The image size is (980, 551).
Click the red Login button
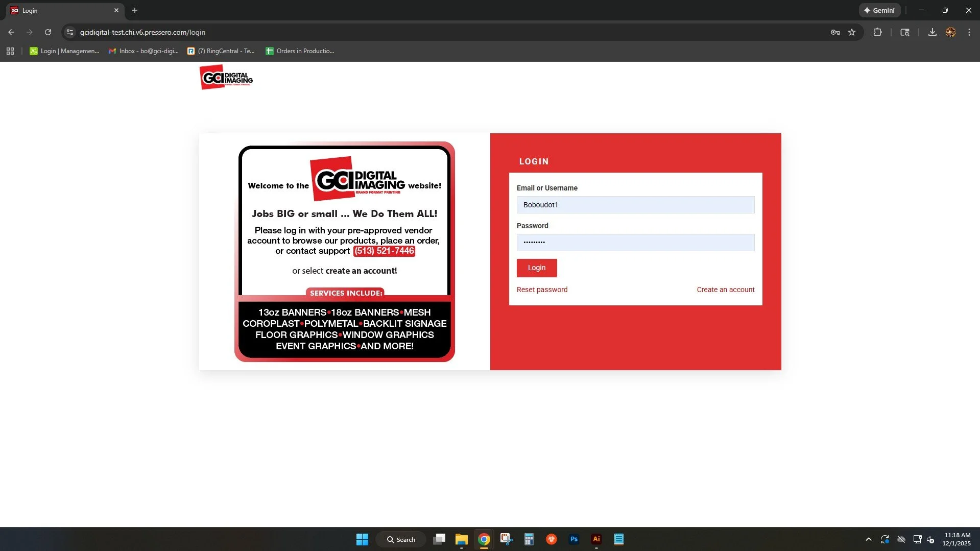click(x=537, y=268)
